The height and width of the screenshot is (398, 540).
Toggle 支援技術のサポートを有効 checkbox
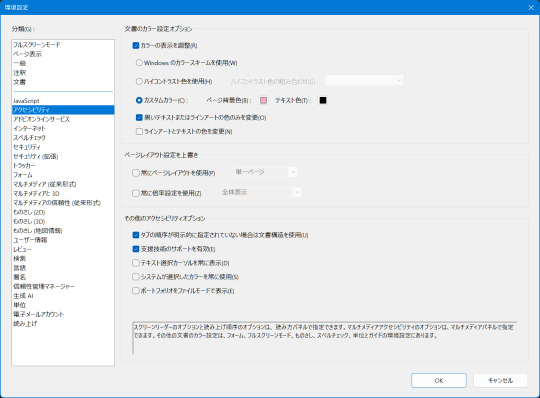click(136, 249)
